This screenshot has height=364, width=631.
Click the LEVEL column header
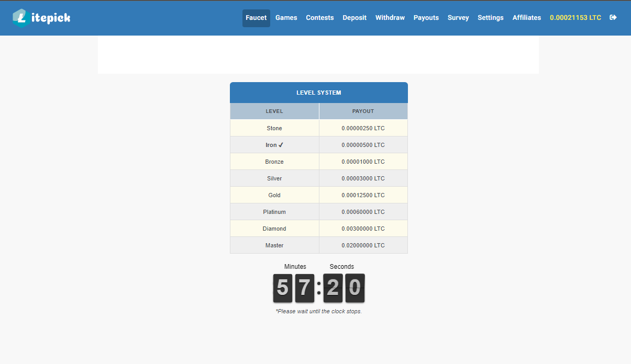[x=274, y=111]
